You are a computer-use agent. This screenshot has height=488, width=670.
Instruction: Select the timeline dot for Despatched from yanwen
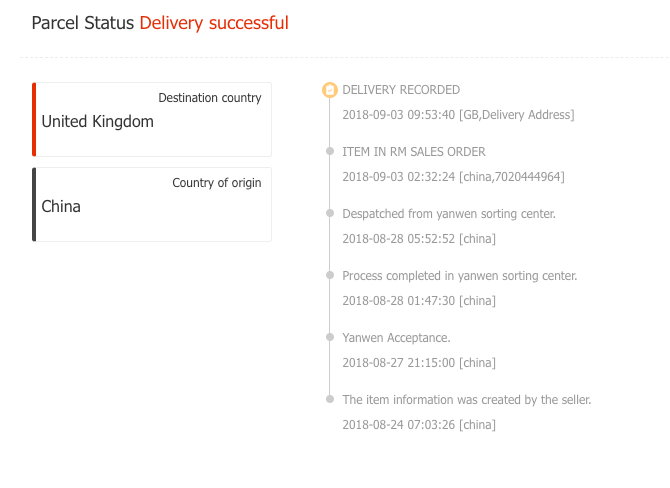coord(330,213)
